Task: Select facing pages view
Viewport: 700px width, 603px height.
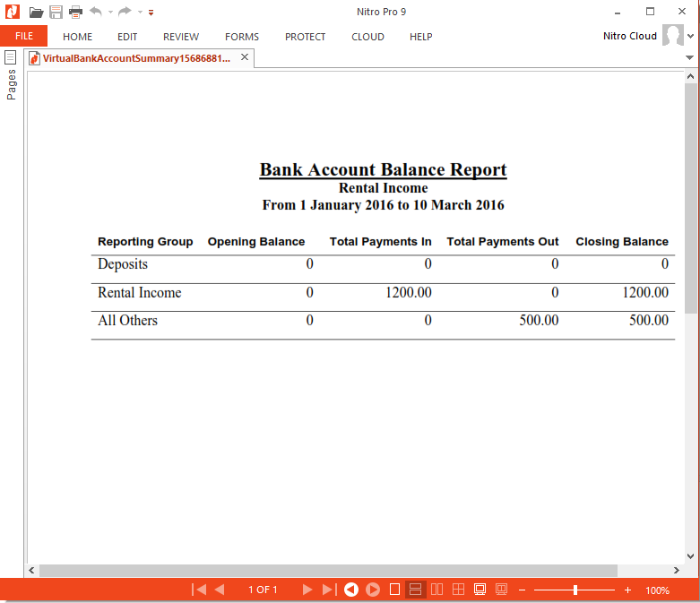Action: (x=437, y=590)
